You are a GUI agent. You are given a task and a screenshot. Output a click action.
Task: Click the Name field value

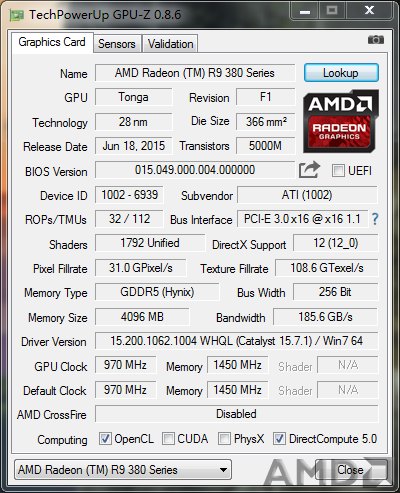pos(195,73)
